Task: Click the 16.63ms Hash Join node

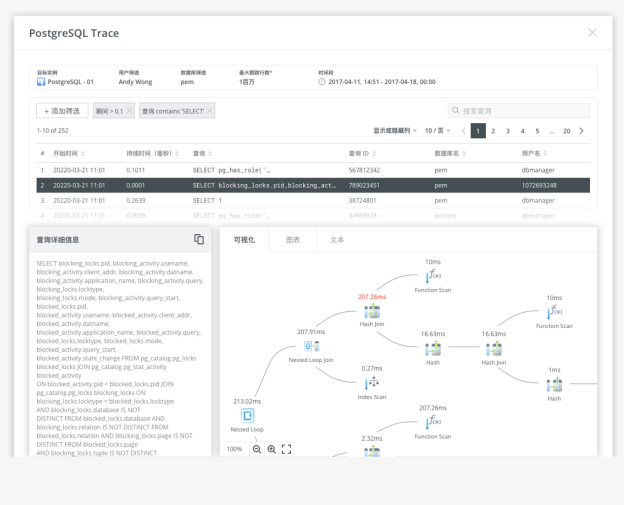Action: click(494, 349)
